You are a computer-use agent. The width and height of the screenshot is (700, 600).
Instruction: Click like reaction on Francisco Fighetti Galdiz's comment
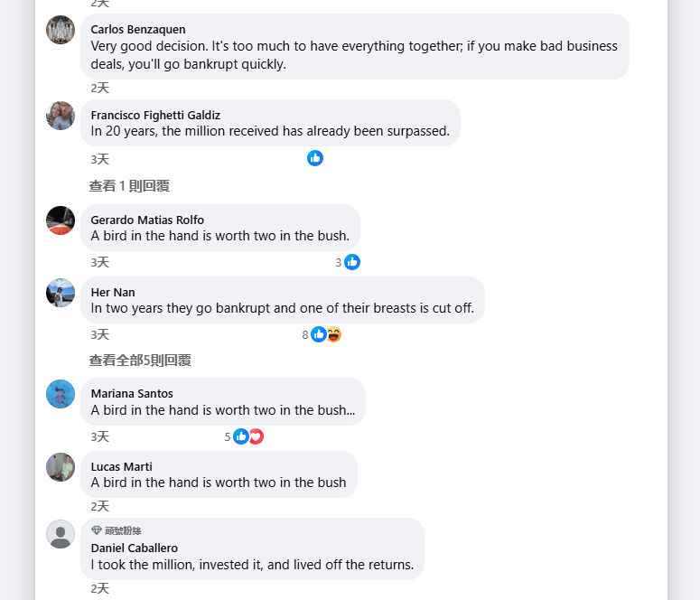pyautogui.click(x=315, y=158)
